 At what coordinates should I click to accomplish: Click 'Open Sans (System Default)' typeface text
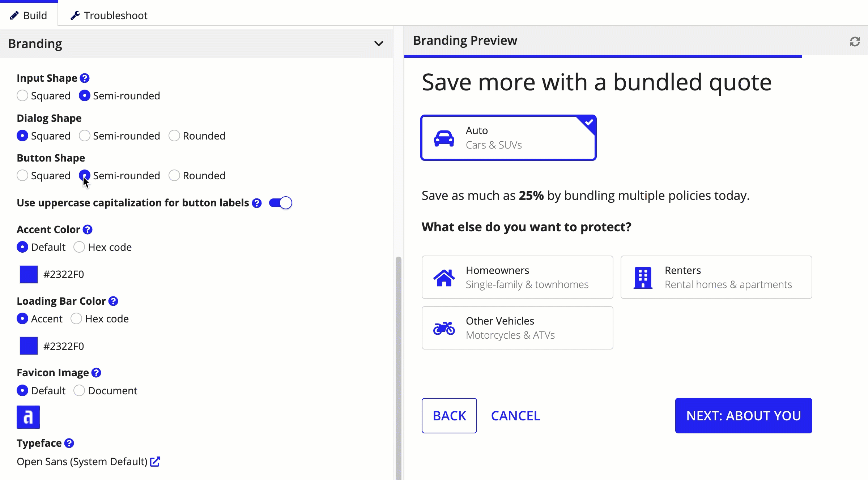click(82, 462)
